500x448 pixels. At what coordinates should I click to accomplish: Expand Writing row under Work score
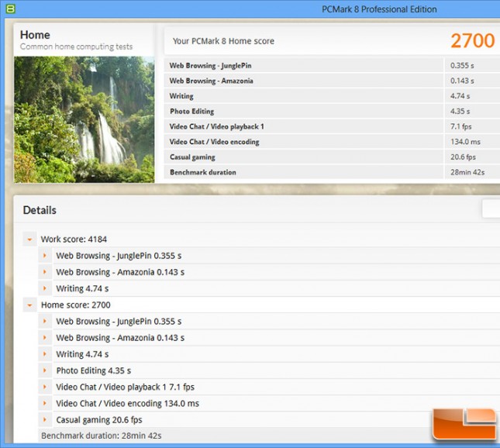[x=45, y=288]
